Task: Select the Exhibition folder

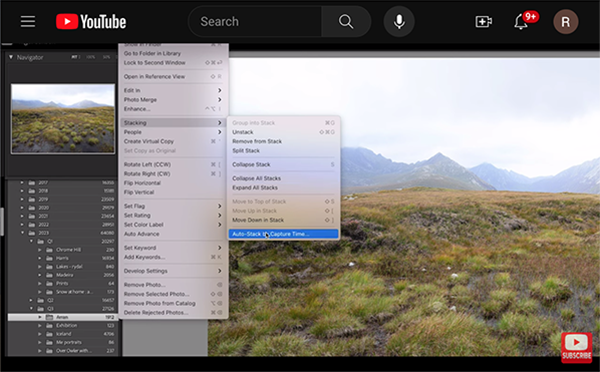Action: [62, 325]
